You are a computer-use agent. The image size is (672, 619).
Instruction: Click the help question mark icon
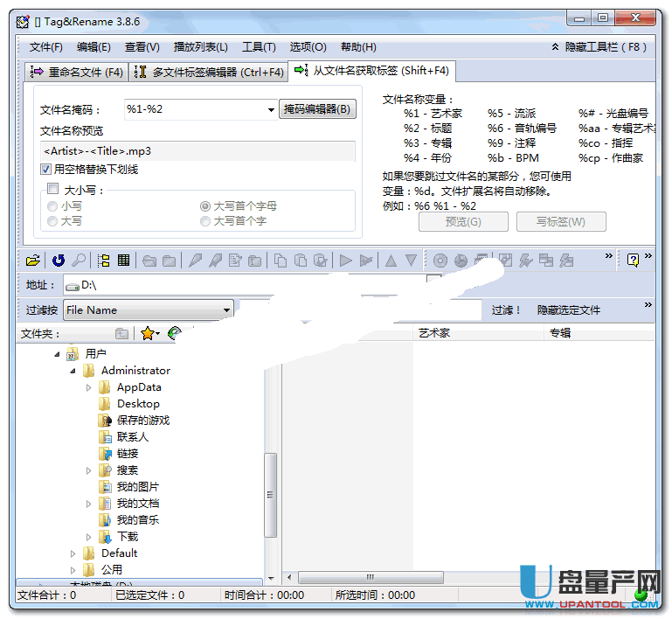click(x=633, y=260)
